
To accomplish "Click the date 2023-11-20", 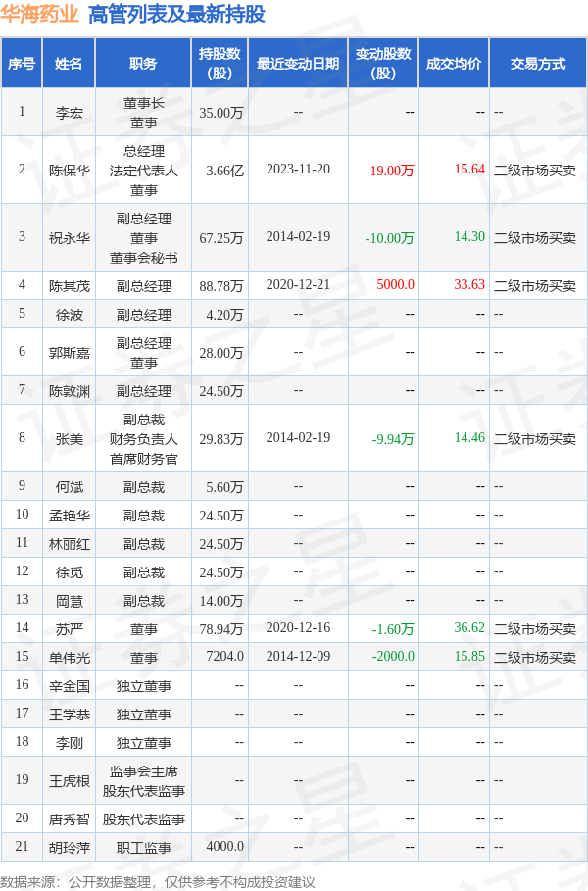I will click(x=298, y=170).
